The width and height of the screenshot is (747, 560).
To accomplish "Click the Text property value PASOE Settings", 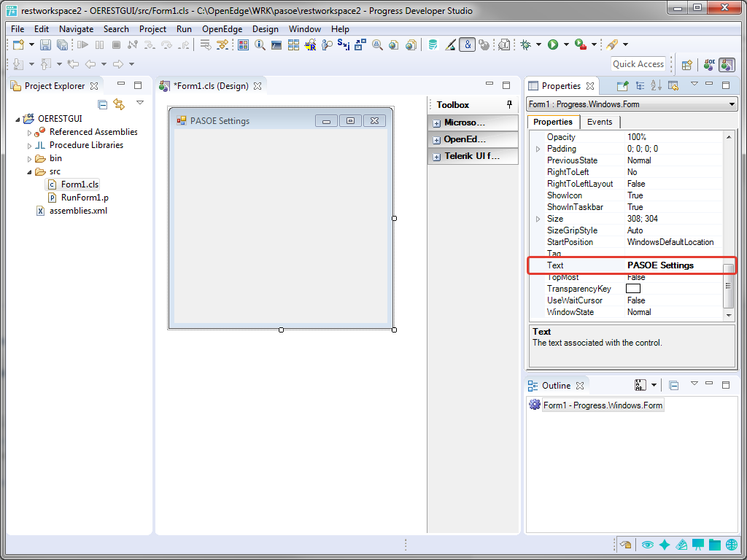I will tap(660, 265).
